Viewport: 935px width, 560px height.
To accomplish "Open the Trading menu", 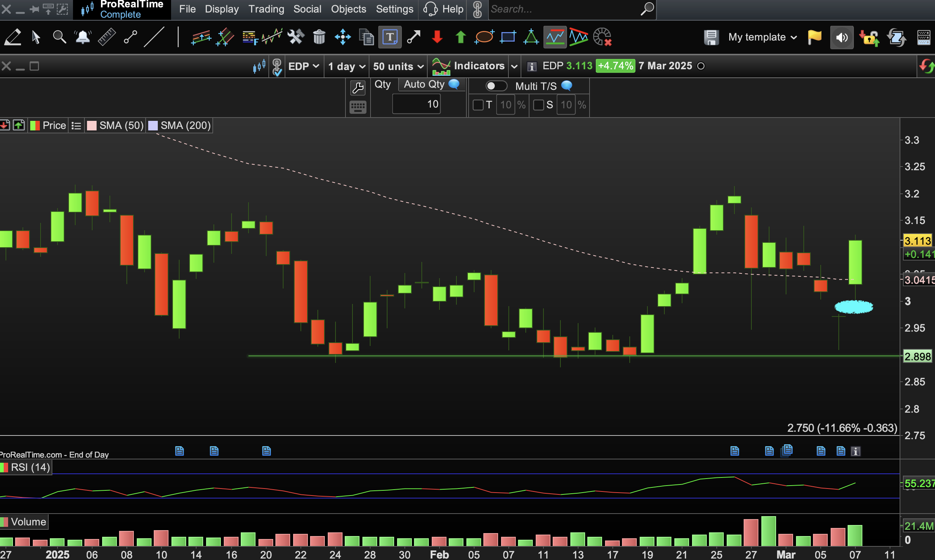I will (266, 9).
